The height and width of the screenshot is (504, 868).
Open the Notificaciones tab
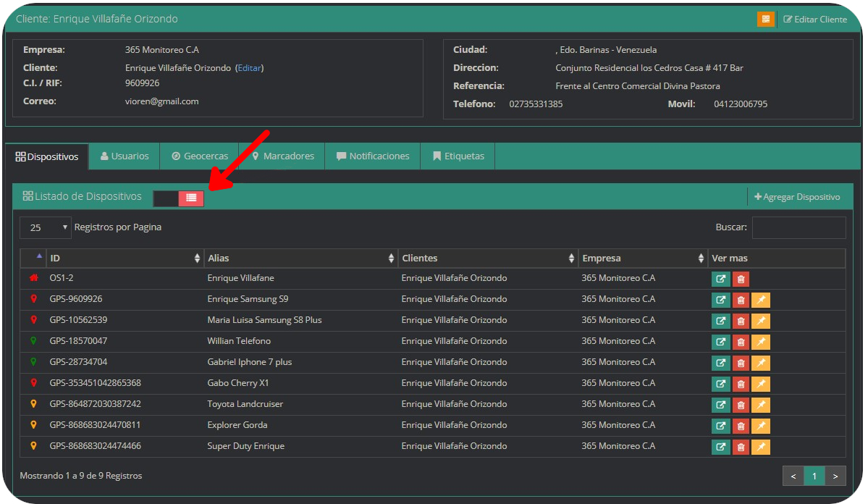click(x=373, y=156)
